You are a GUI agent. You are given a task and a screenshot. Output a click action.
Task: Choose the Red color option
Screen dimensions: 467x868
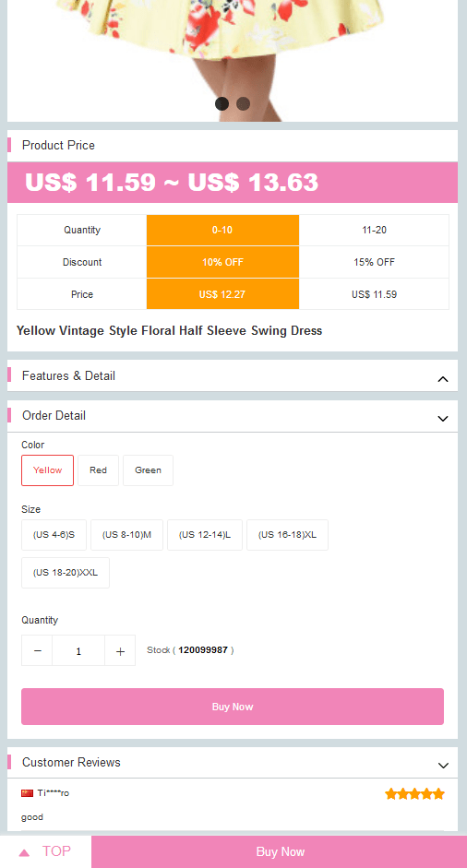point(98,470)
